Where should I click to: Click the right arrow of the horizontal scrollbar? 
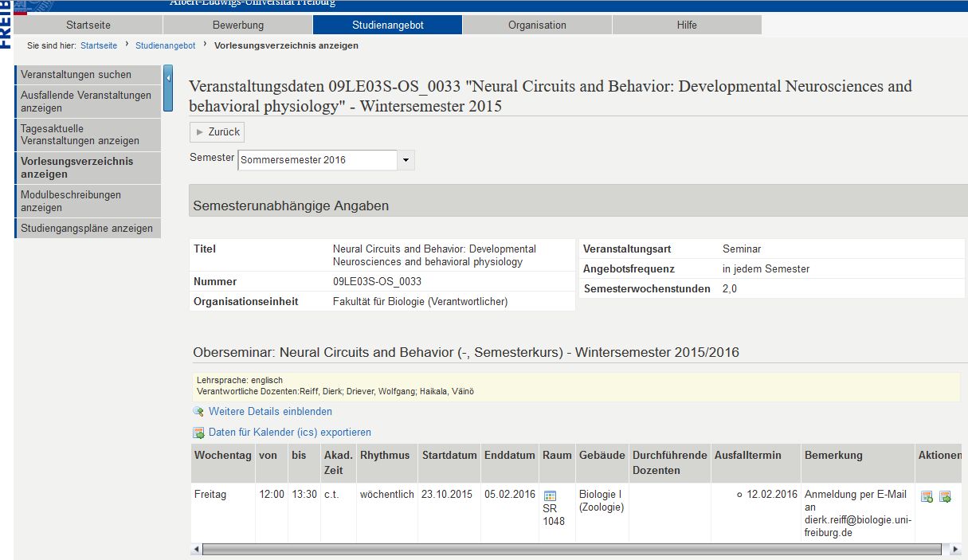[x=955, y=549]
